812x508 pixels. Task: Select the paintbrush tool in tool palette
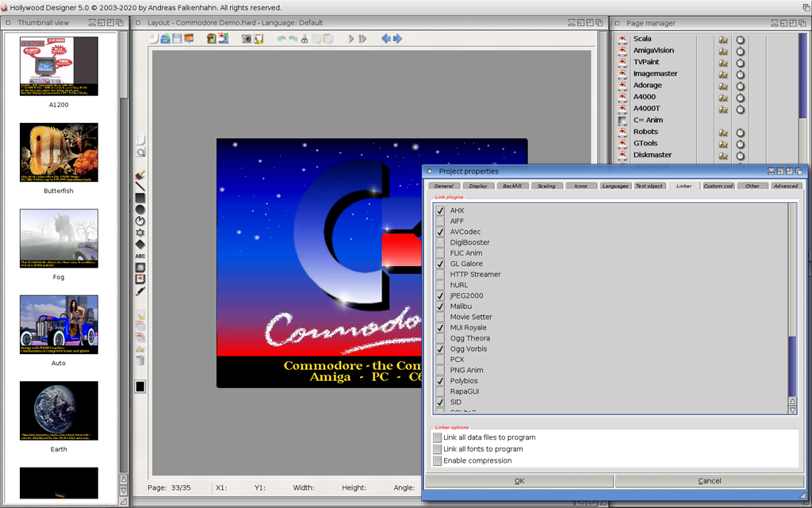pyautogui.click(x=140, y=175)
